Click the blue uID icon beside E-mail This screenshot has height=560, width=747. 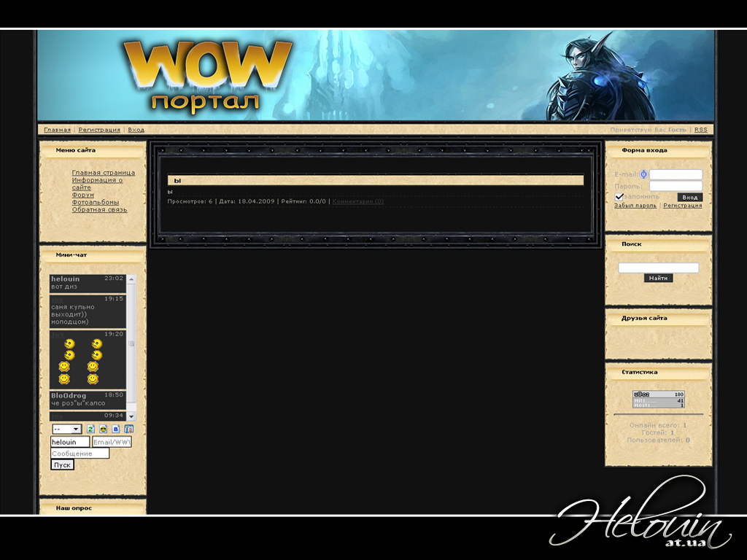pos(643,174)
